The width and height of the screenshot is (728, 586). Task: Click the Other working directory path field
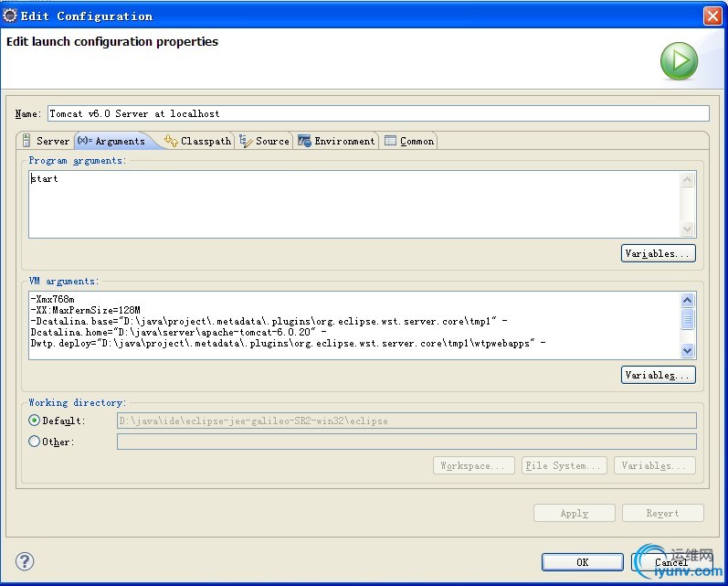coord(406,442)
